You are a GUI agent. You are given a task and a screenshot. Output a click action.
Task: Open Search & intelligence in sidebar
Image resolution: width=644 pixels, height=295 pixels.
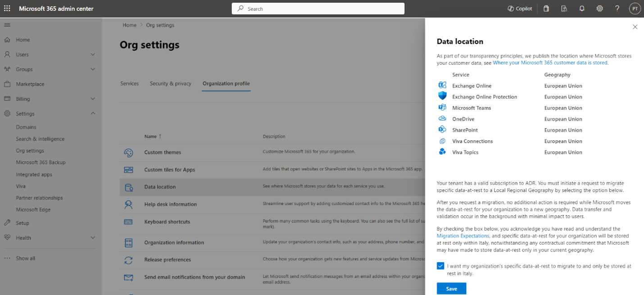click(x=40, y=139)
